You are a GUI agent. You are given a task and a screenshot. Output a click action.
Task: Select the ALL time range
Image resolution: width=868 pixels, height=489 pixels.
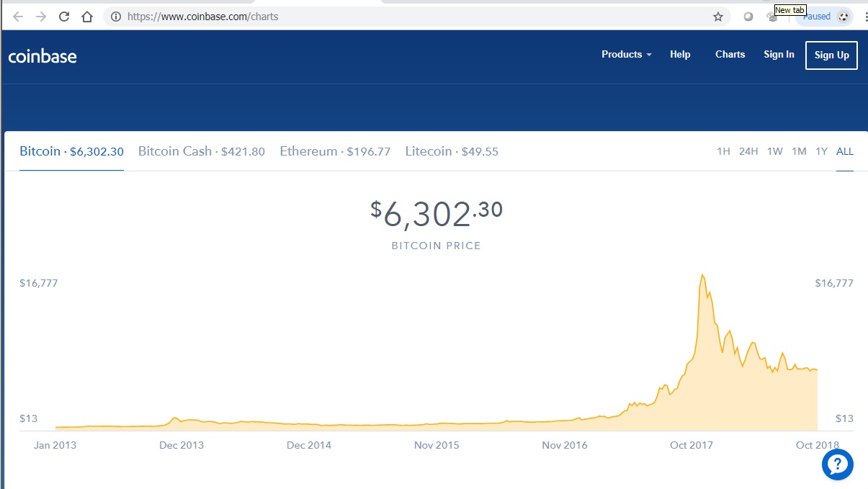pyautogui.click(x=845, y=151)
